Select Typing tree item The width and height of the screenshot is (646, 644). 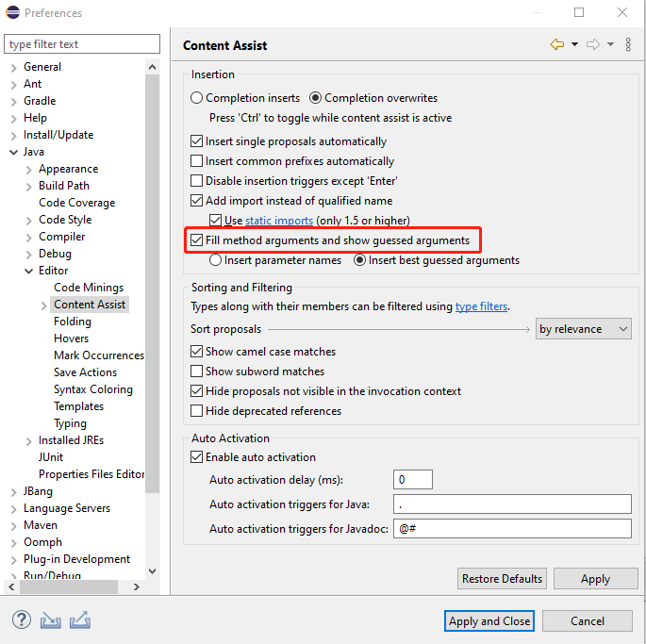pyautogui.click(x=70, y=423)
